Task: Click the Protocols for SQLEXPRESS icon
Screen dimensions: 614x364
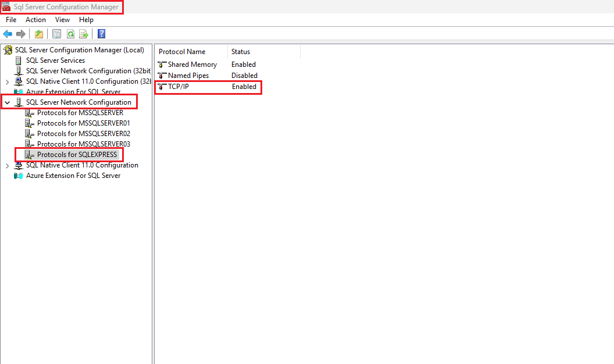Action: point(30,155)
